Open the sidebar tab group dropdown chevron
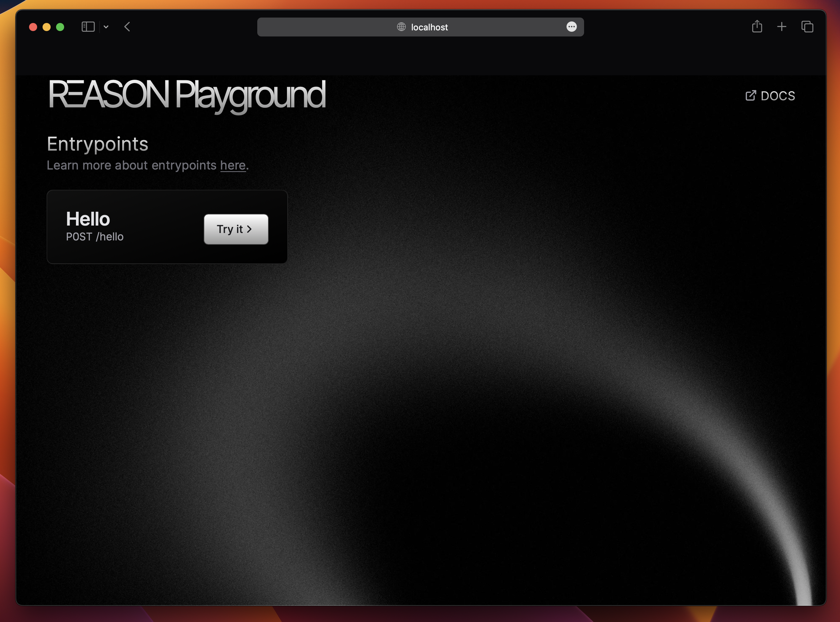840x622 pixels. click(x=106, y=27)
